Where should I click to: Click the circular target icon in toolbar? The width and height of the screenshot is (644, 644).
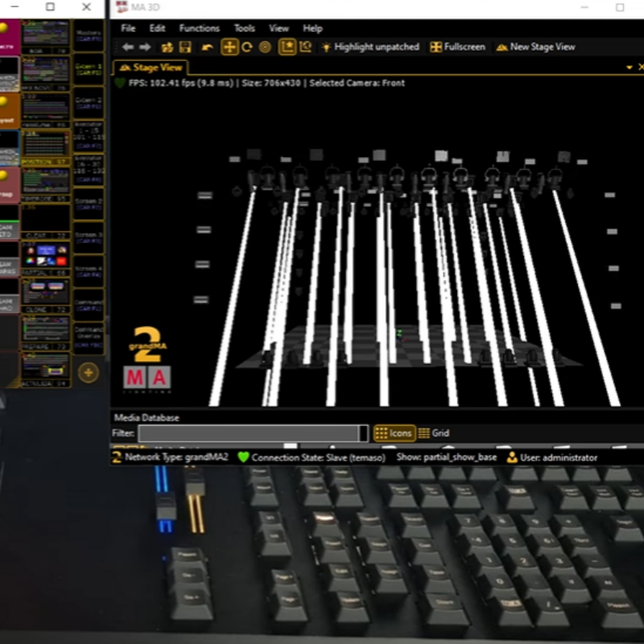265,47
